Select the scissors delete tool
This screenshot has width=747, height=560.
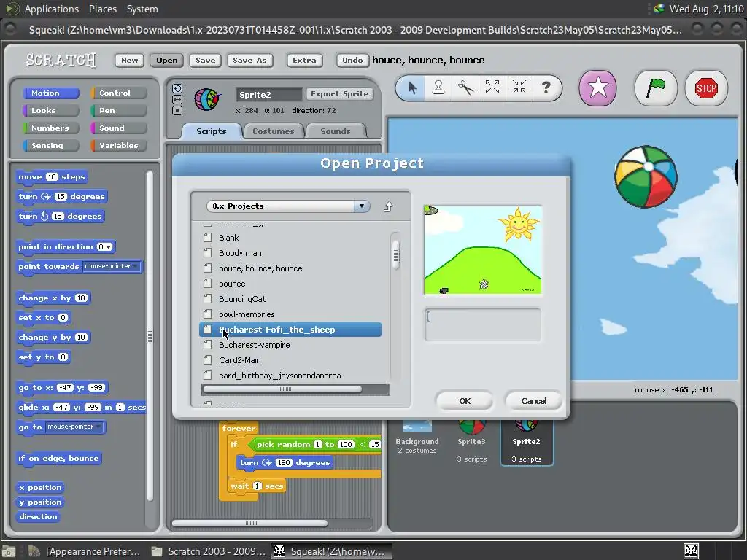[465, 87]
